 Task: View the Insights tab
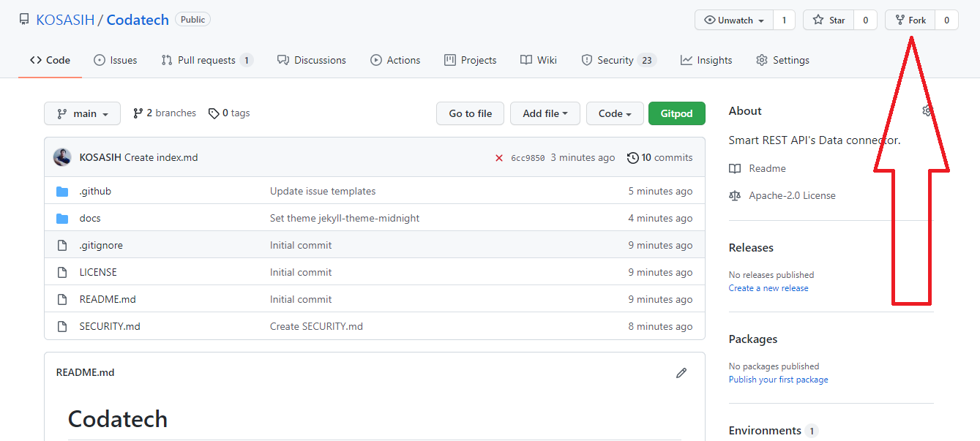point(706,60)
